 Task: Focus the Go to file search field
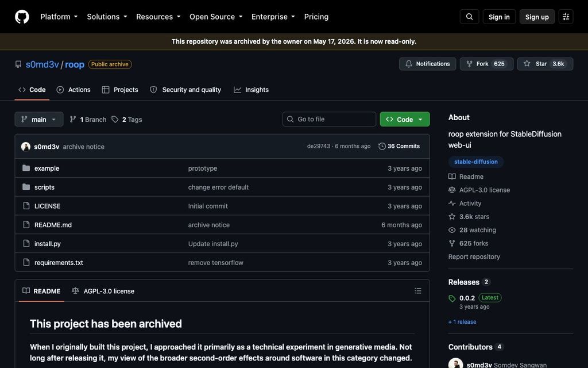(x=329, y=119)
